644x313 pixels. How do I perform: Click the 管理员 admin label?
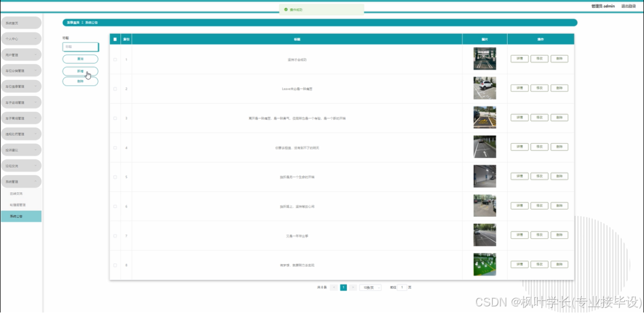pyautogui.click(x=603, y=6)
